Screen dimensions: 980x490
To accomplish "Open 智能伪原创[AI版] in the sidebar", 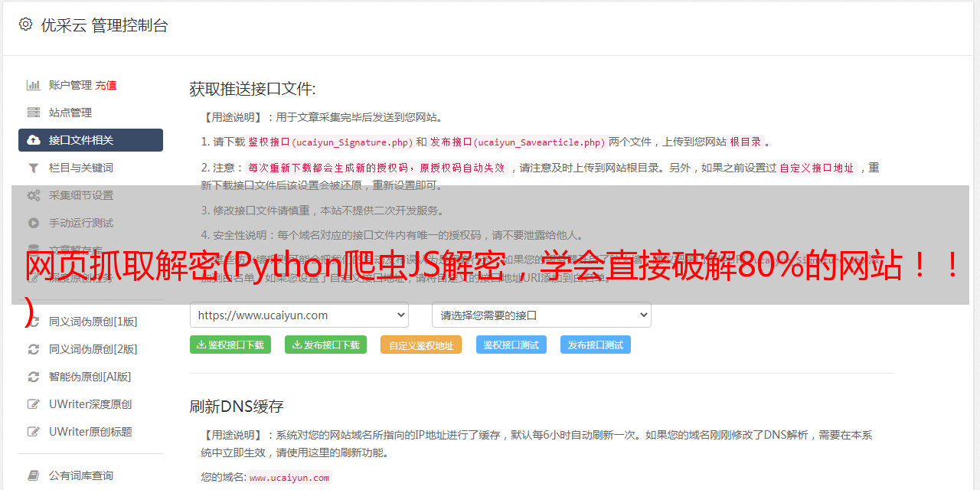I will pyautogui.click(x=90, y=377).
